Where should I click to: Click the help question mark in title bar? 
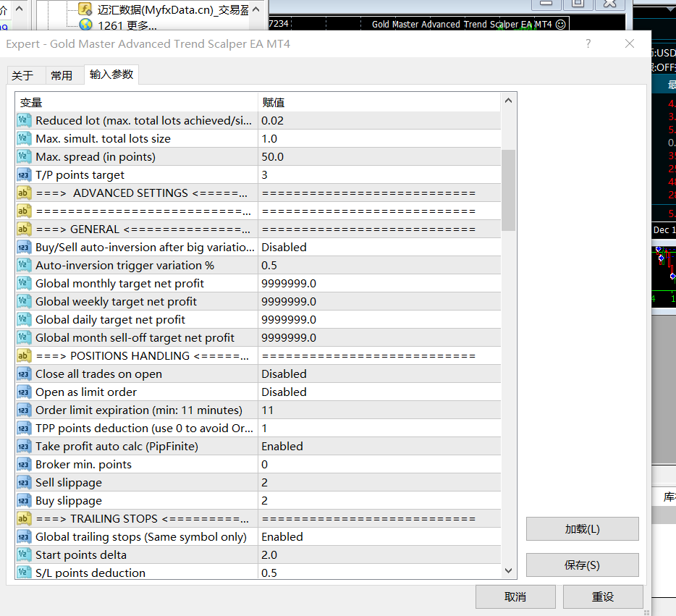coord(588,44)
